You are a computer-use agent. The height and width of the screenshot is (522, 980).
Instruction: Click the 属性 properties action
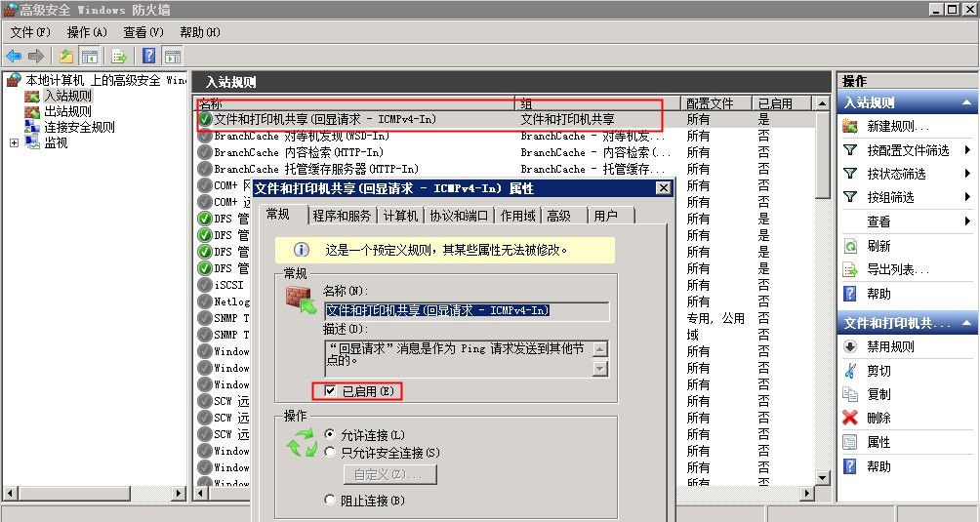point(878,443)
